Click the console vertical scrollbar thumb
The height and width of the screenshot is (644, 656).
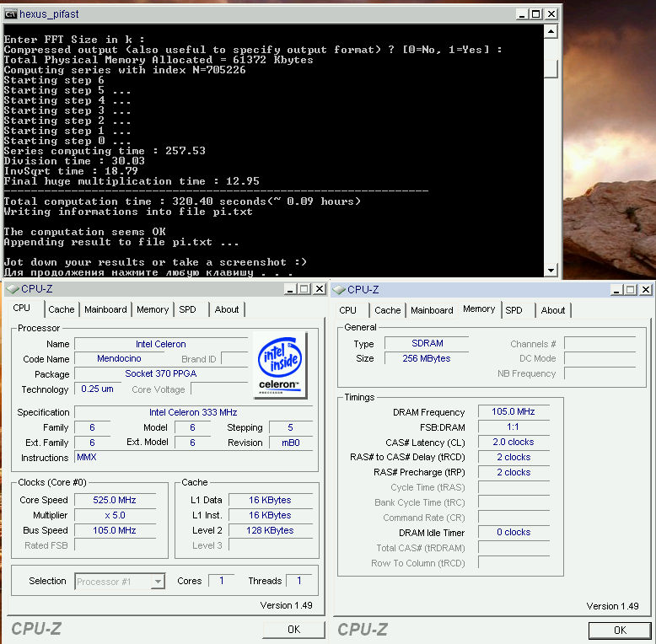coord(551,68)
